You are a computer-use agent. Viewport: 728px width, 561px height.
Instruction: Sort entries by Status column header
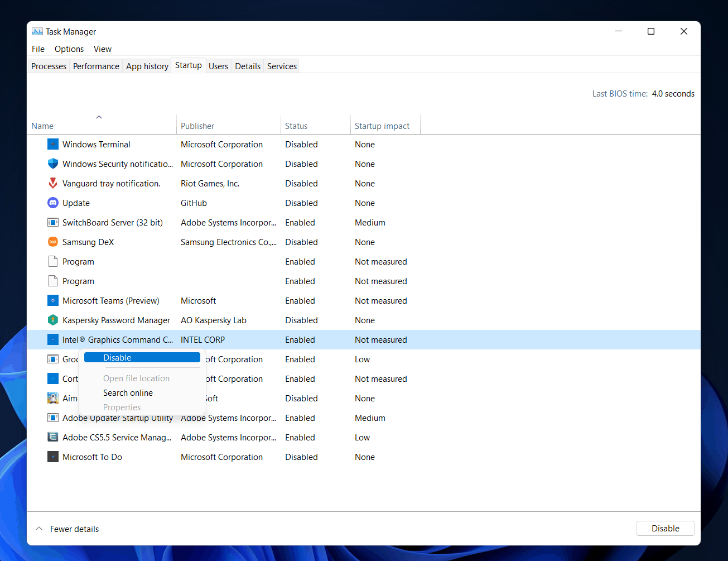(296, 126)
